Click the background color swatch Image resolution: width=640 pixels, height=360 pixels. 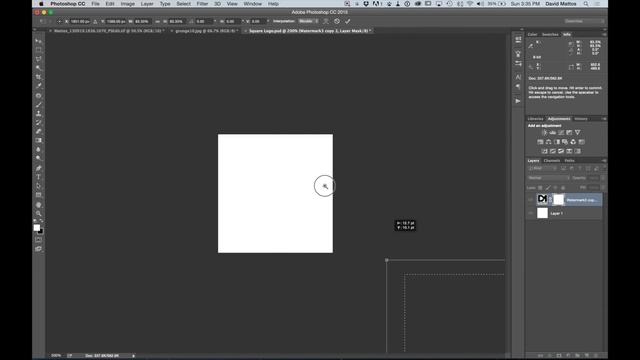pyautogui.click(x=41, y=231)
